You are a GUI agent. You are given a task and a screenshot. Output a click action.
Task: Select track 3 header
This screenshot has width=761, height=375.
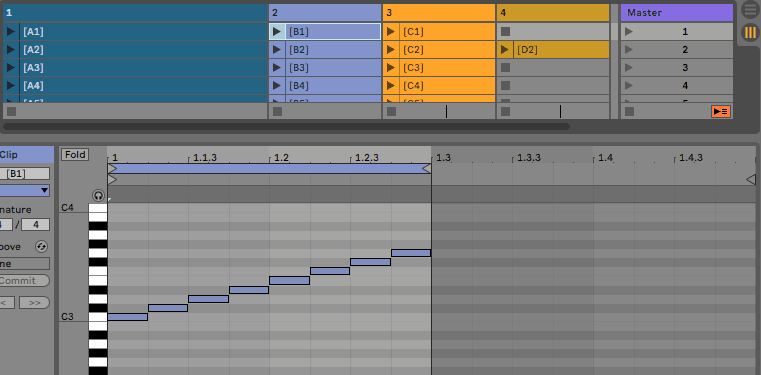[x=439, y=13]
